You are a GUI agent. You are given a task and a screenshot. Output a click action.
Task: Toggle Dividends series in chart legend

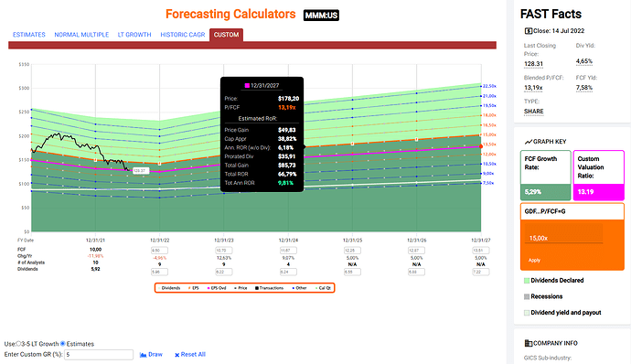tap(169, 288)
